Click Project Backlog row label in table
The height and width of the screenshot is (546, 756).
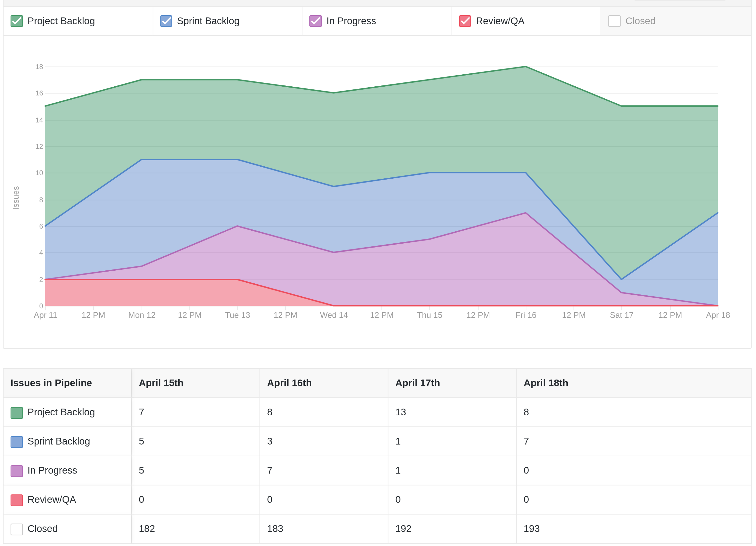click(x=61, y=412)
